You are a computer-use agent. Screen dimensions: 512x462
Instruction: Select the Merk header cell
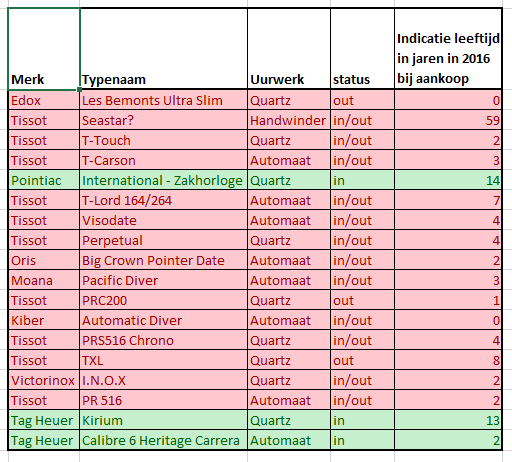coord(44,49)
